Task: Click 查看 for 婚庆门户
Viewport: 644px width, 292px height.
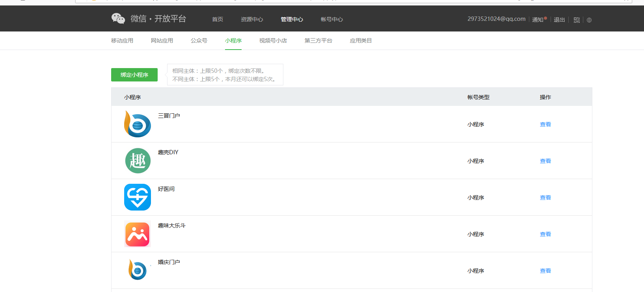Action: (x=545, y=271)
